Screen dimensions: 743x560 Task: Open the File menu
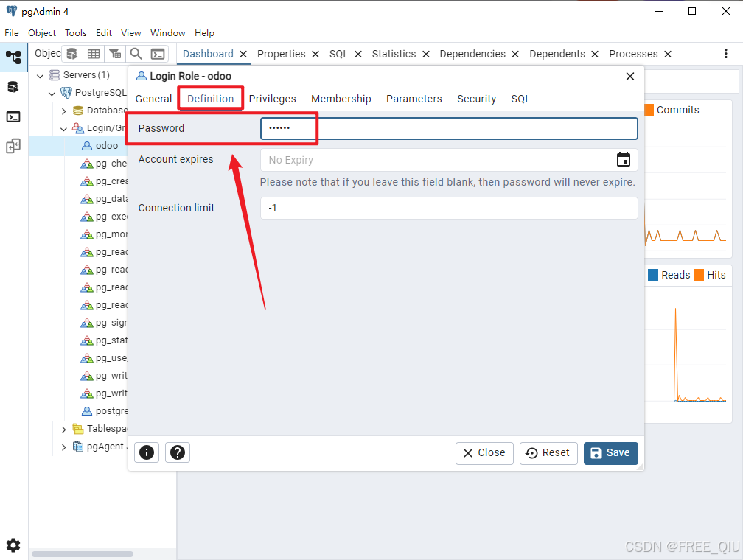[x=11, y=32]
